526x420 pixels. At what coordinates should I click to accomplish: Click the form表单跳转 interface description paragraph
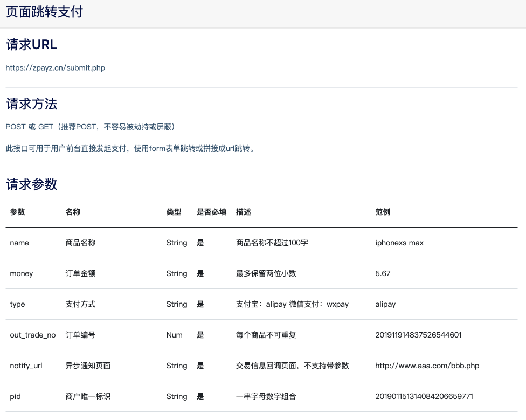[x=130, y=148]
